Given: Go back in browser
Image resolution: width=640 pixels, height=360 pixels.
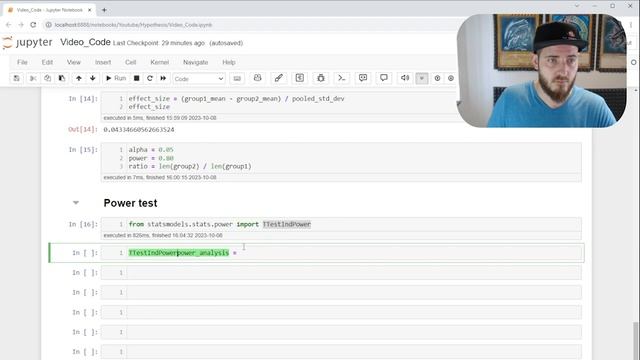Looking at the screenshot, I should pyautogui.click(x=9, y=25).
